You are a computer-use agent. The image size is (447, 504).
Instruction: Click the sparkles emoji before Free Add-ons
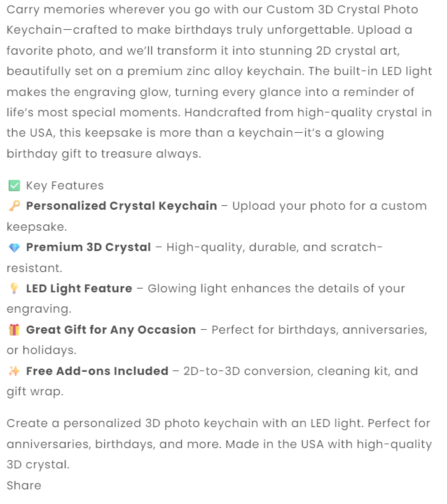pyautogui.click(x=14, y=371)
